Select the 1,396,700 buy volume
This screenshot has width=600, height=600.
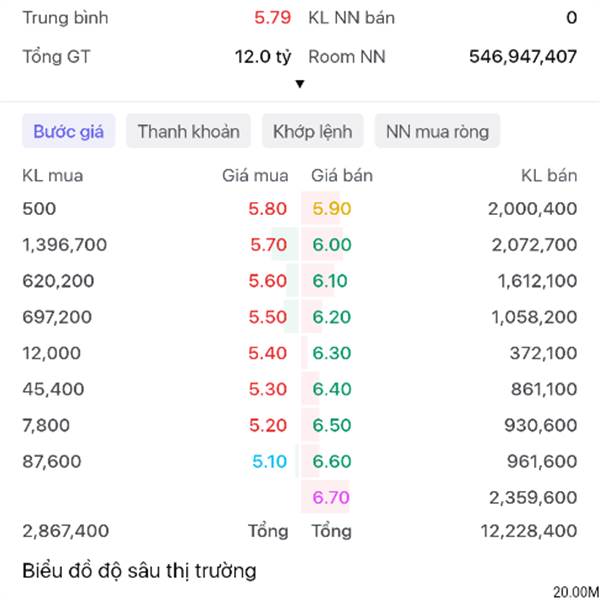(x=64, y=245)
